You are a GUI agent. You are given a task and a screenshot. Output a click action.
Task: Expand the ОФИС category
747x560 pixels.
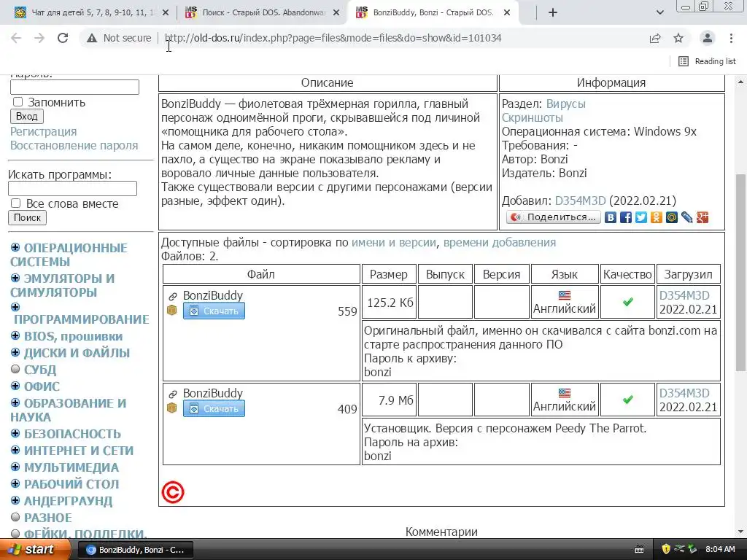point(15,386)
